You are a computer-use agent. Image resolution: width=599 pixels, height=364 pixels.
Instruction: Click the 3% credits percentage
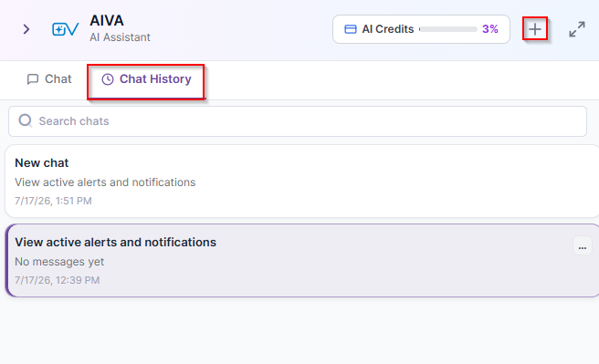pos(490,29)
